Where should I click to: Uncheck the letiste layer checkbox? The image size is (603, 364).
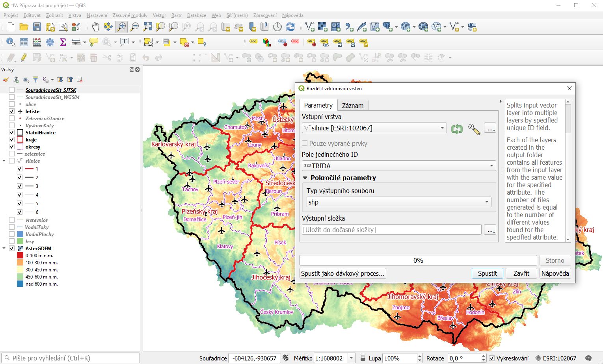pyautogui.click(x=12, y=111)
